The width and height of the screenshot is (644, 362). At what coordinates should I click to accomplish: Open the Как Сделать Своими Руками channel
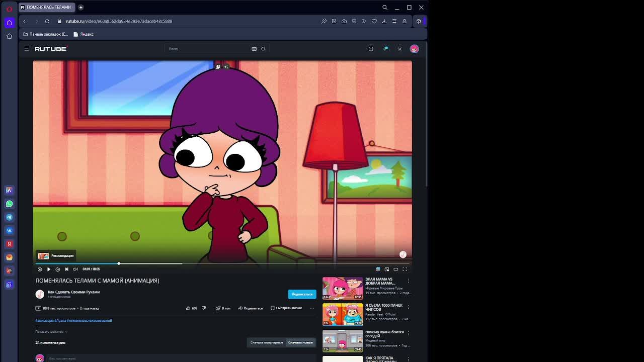[73, 292]
